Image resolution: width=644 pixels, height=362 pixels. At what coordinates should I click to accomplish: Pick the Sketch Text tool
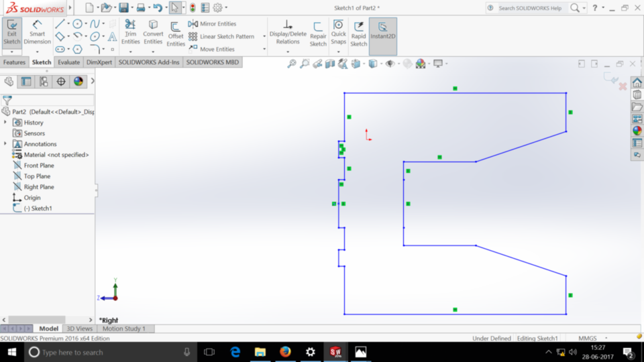coord(112,36)
